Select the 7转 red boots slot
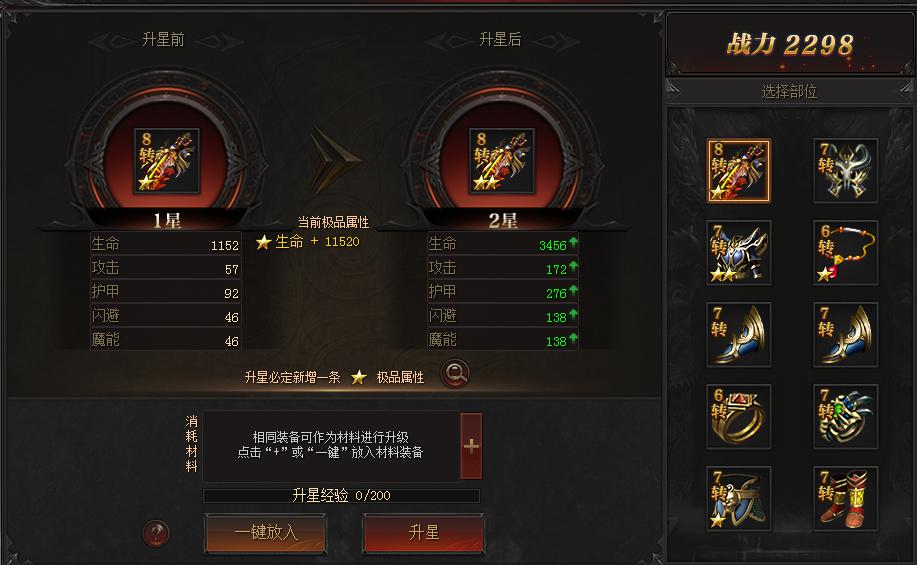The image size is (917, 565). [x=845, y=498]
